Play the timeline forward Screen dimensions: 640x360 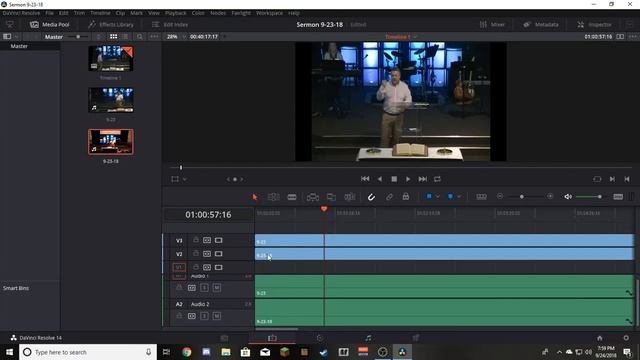pos(408,179)
